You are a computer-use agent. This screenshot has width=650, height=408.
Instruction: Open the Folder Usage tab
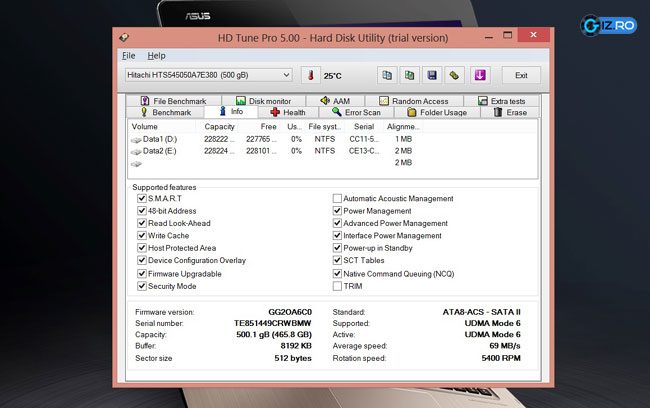point(437,112)
